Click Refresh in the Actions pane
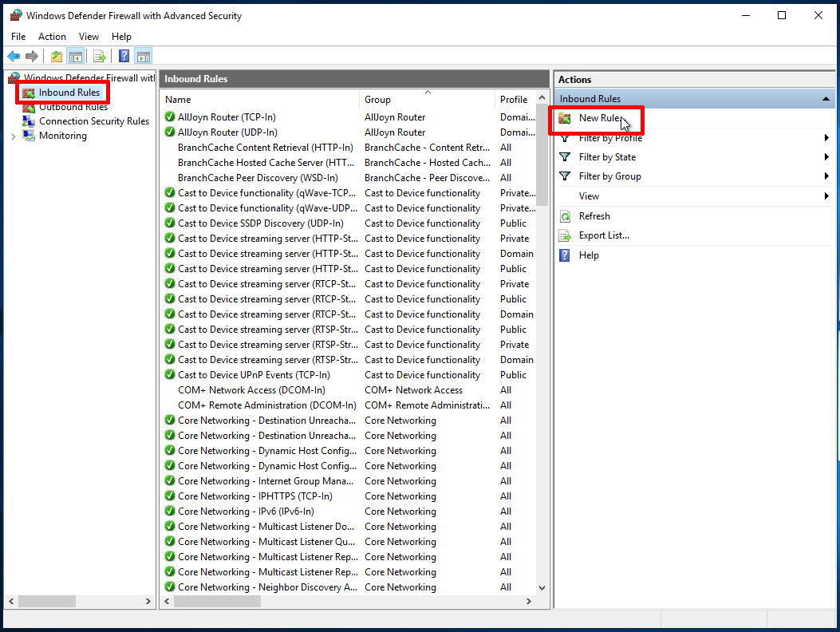This screenshot has width=840, height=632. 594,216
